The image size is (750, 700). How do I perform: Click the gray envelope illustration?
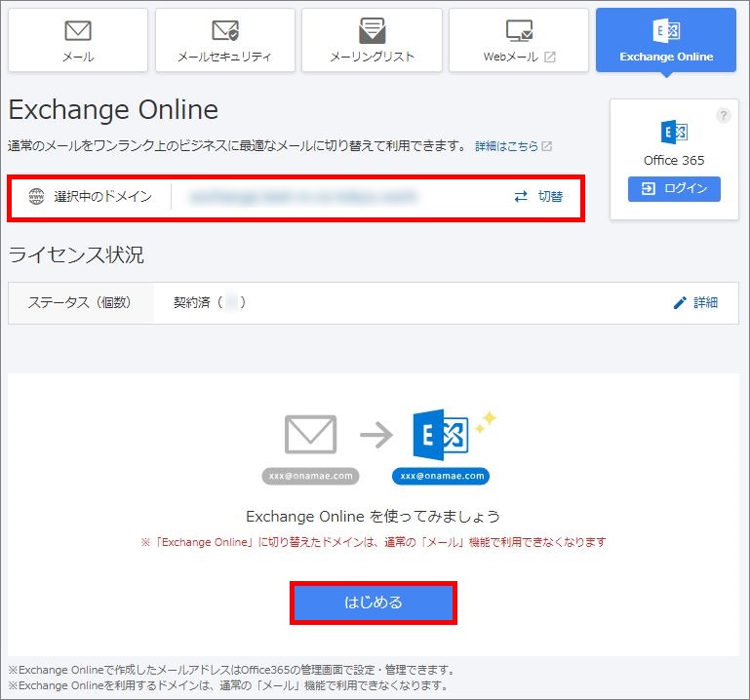point(310,434)
